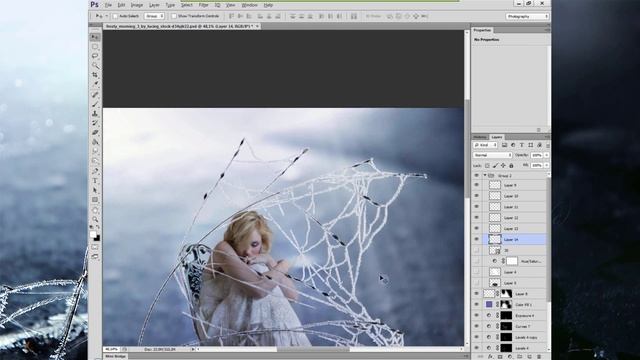Screen dimensions: 640x360
Task: Click the add layer style fx icon
Action: pyautogui.click(x=490, y=357)
